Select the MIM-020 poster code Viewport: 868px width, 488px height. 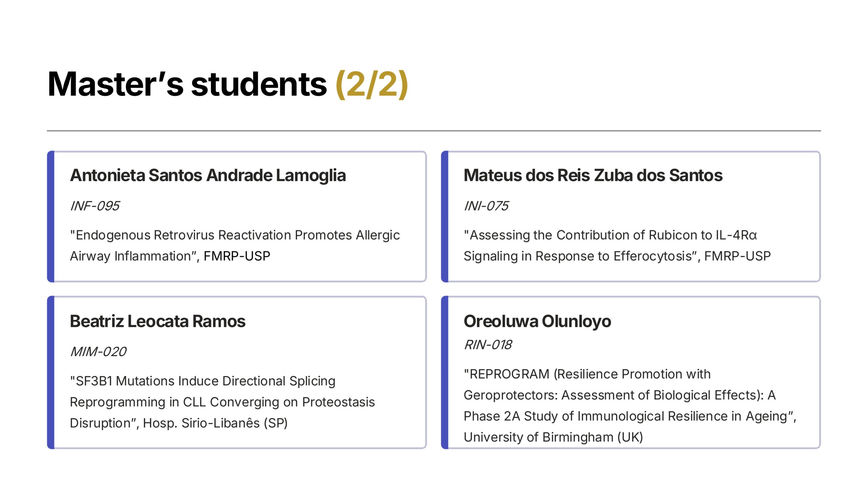pos(98,351)
